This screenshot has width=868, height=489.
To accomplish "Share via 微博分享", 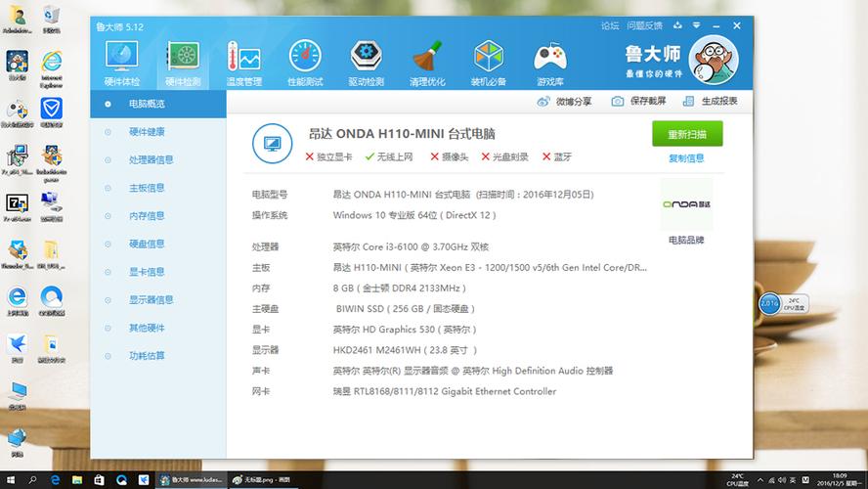I will point(564,102).
